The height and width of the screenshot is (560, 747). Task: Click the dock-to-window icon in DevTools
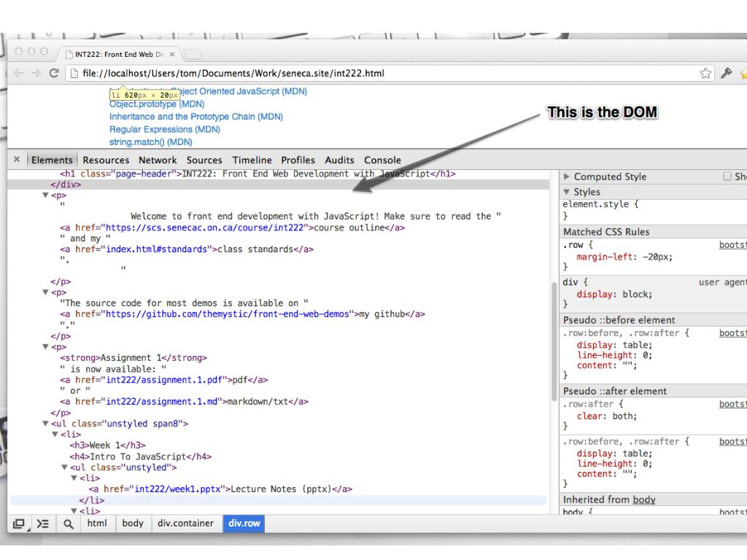click(x=19, y=524)
